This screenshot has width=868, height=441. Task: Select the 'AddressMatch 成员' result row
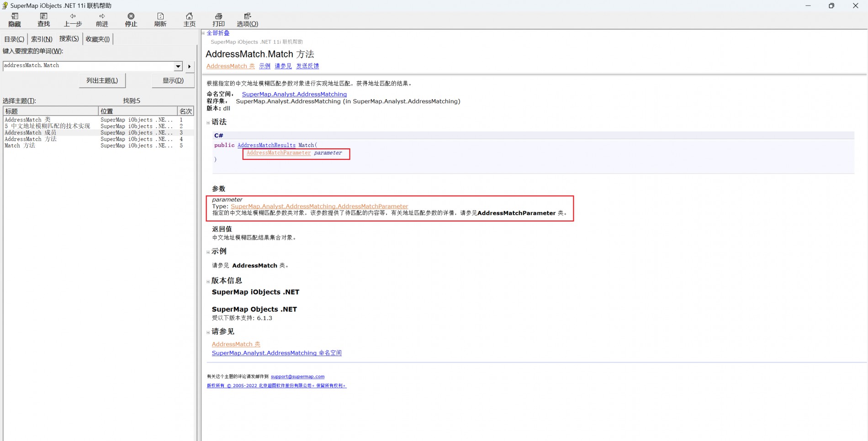click(x=99, y=132)
